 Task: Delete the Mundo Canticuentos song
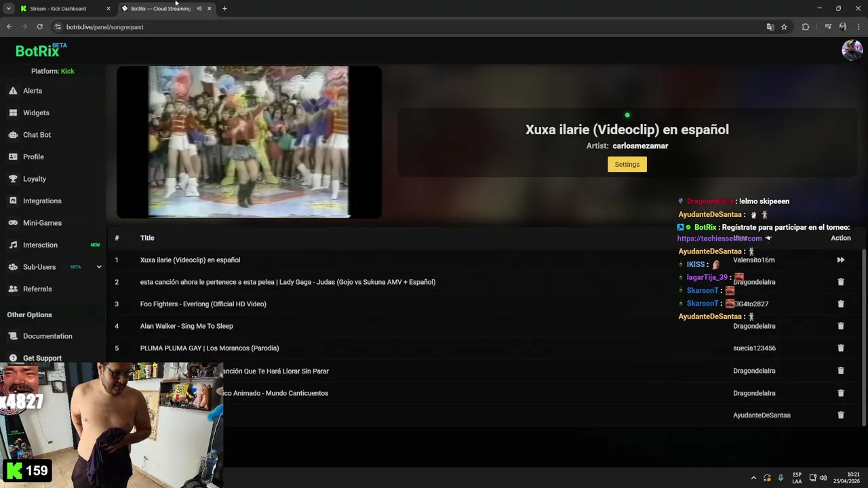coord(841,393)
